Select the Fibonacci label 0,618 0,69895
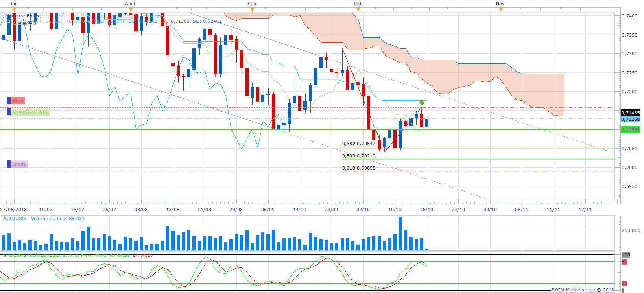This screenshot has height=293, width=644. pyautogui.click(x=359, y=168)
